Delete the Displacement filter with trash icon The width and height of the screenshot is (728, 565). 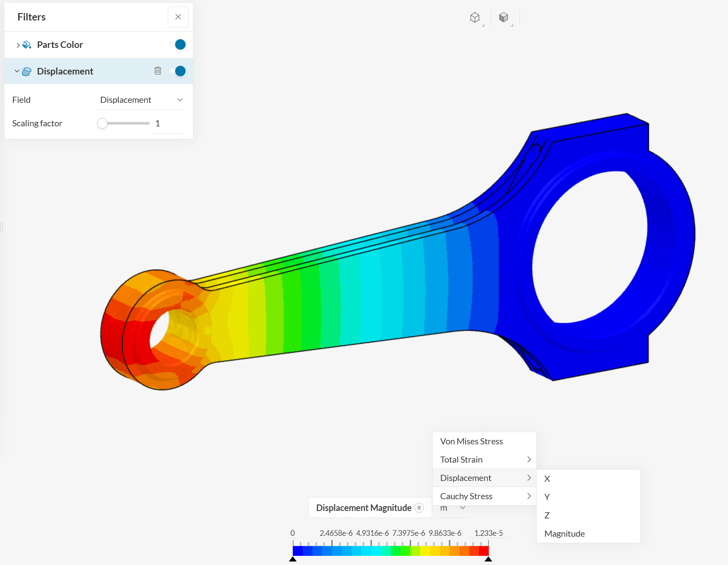[x=158, y=71]
